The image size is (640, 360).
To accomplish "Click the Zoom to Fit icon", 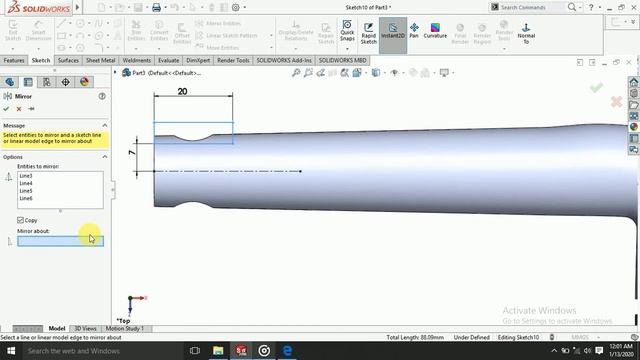I will pyautogui.click(x=296, y=73).
